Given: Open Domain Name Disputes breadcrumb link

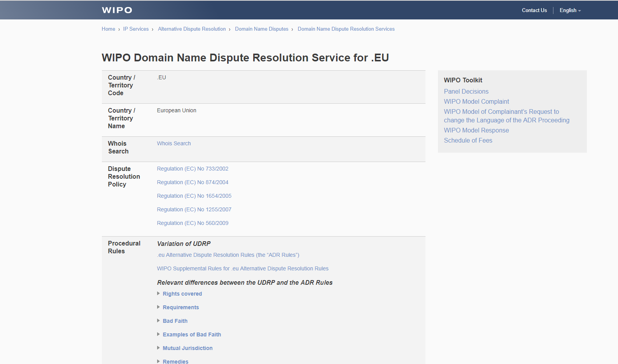Looking at the screenshot, I should (261, 29).
